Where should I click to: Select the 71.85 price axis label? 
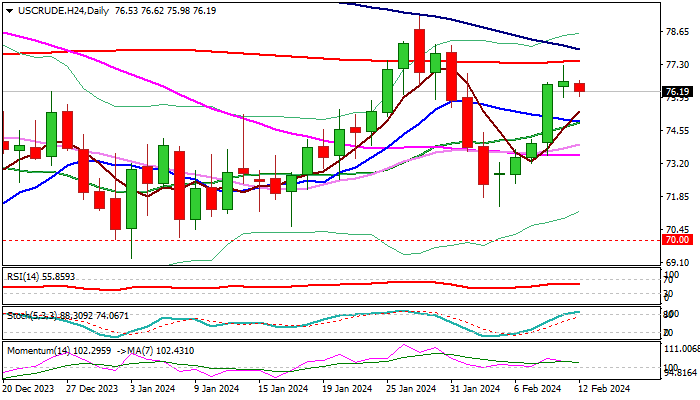coord(678,196)
